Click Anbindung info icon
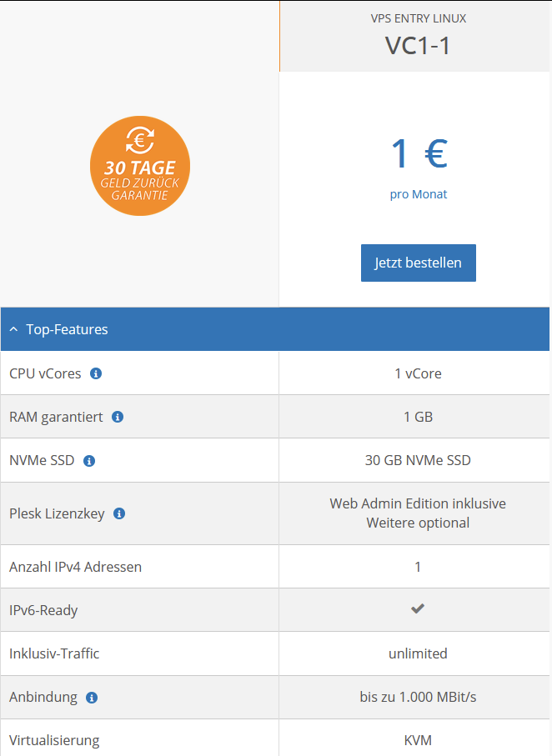 point(92,698)
